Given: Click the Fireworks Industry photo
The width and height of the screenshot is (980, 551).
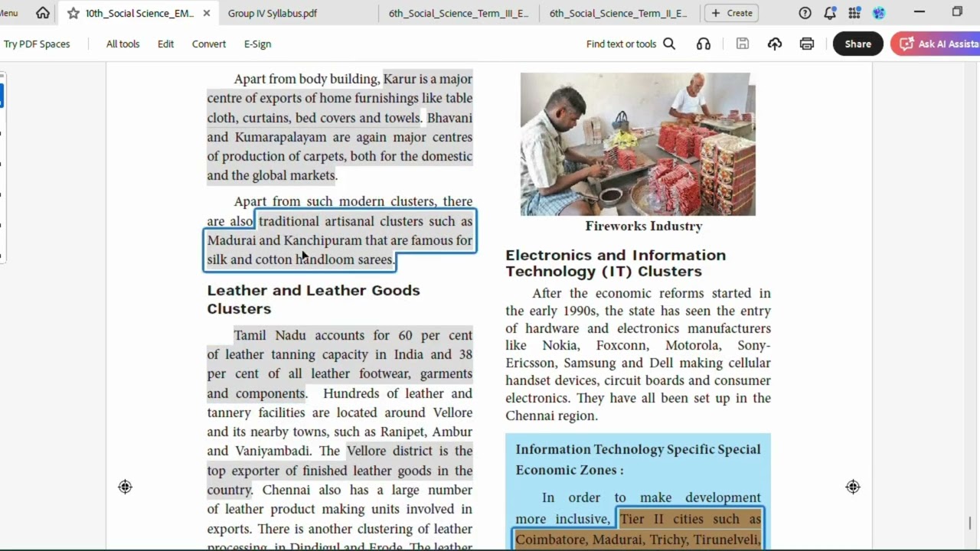Looking at the screenshot, I should tap(638, 144).
